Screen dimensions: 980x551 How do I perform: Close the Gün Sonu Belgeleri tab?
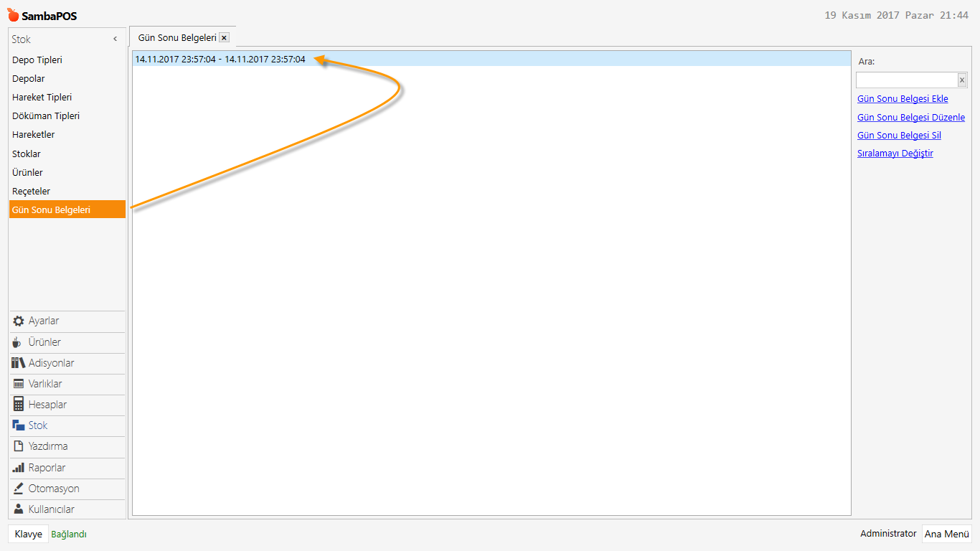tap(224, 37)
